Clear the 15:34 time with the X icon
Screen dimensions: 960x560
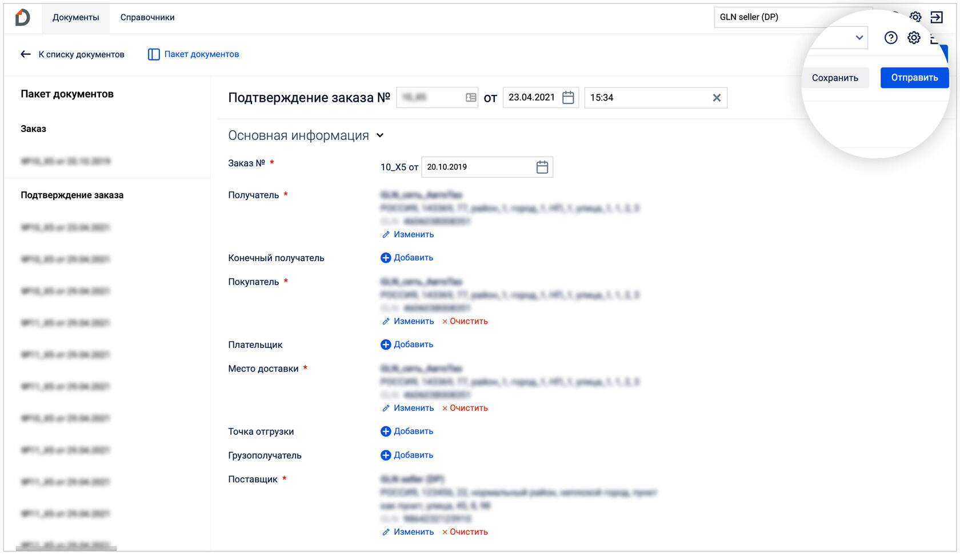click(x=717, y=98)
